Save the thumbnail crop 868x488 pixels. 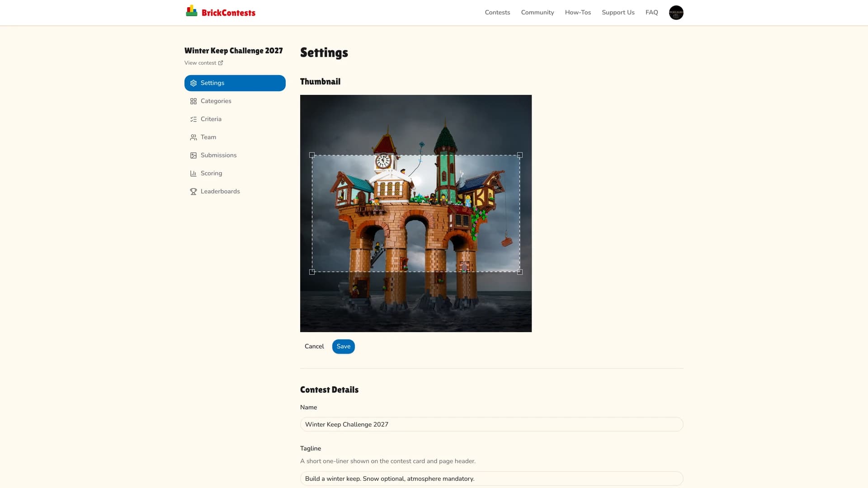(344, 347)
